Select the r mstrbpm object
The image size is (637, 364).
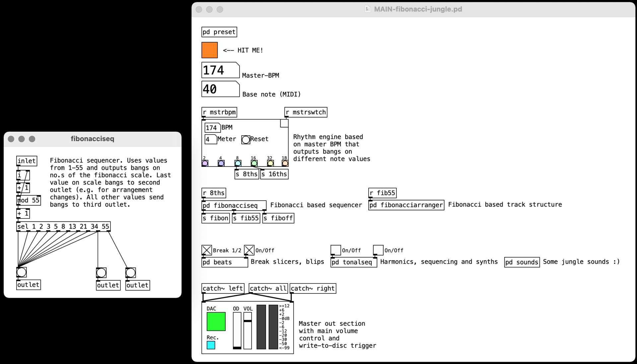click(x=219, y=112)
